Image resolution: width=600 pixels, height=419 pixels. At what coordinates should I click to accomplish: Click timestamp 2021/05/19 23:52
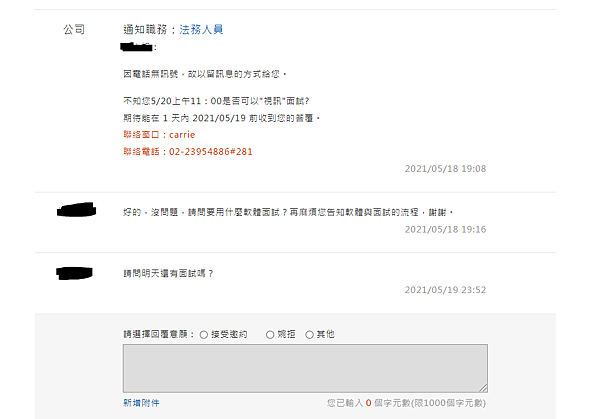(x=445, y=290)
